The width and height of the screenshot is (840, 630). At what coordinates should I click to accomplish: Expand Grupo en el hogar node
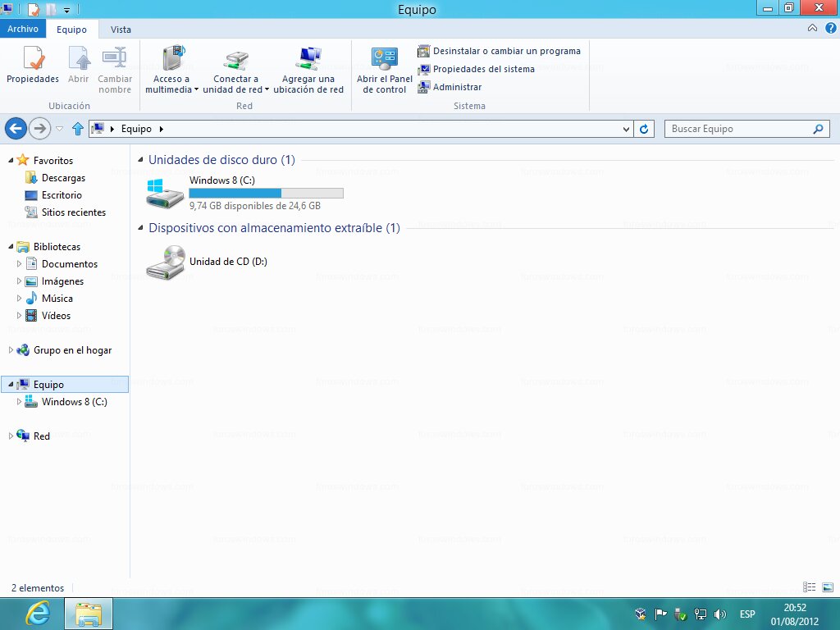[x=11, y=349]
